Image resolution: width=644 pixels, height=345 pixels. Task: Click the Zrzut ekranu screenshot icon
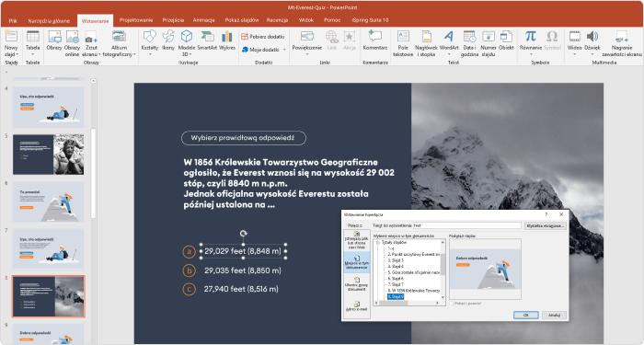click(x=90, y=37)
